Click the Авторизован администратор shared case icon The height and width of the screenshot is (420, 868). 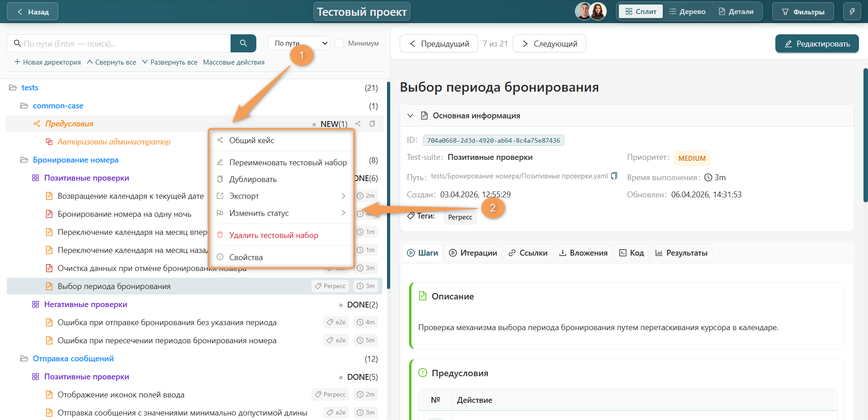(x=49, y=142)
